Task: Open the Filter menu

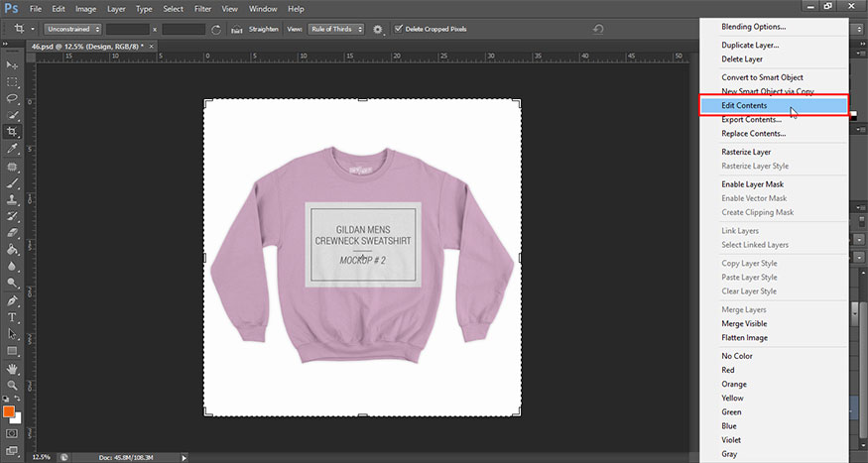Action: pyautogui.click(x=203, y=9)
